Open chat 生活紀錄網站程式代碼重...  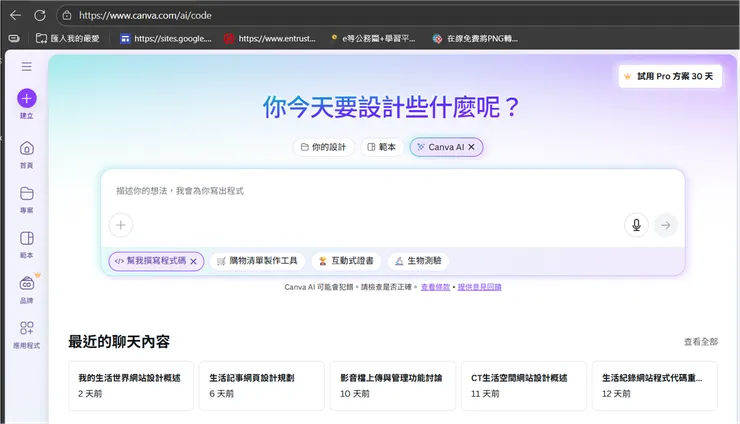pyautogui.click(x=655, y=386)
